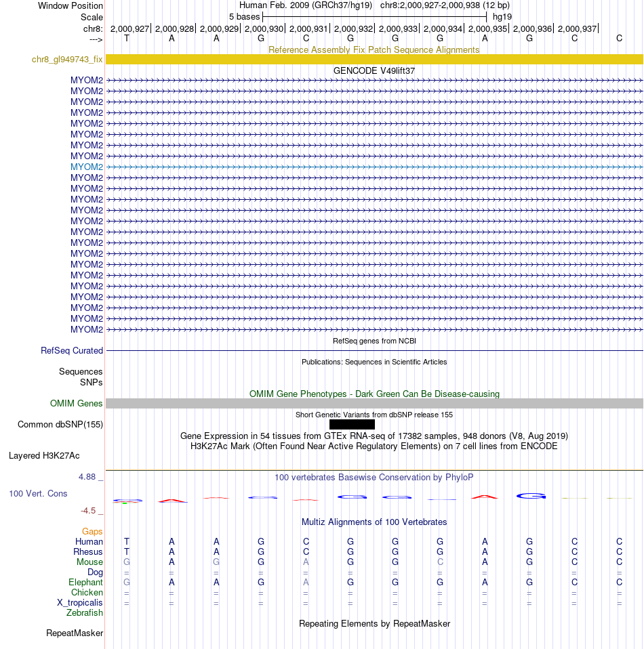Select the Mouse alignment row label

(90, 562)
